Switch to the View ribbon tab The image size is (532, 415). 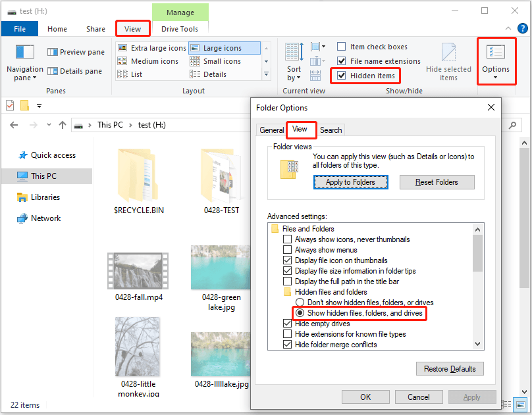132,29
